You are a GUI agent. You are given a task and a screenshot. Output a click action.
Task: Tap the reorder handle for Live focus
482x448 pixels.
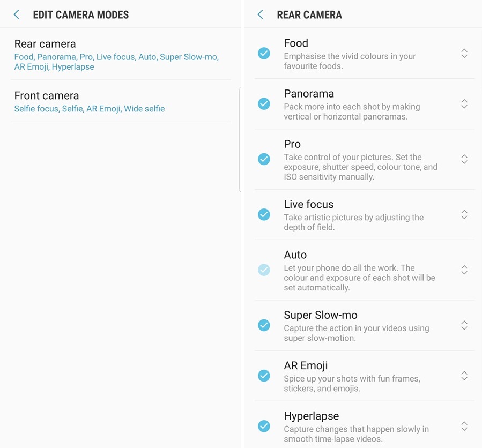(x=464, y=214)
